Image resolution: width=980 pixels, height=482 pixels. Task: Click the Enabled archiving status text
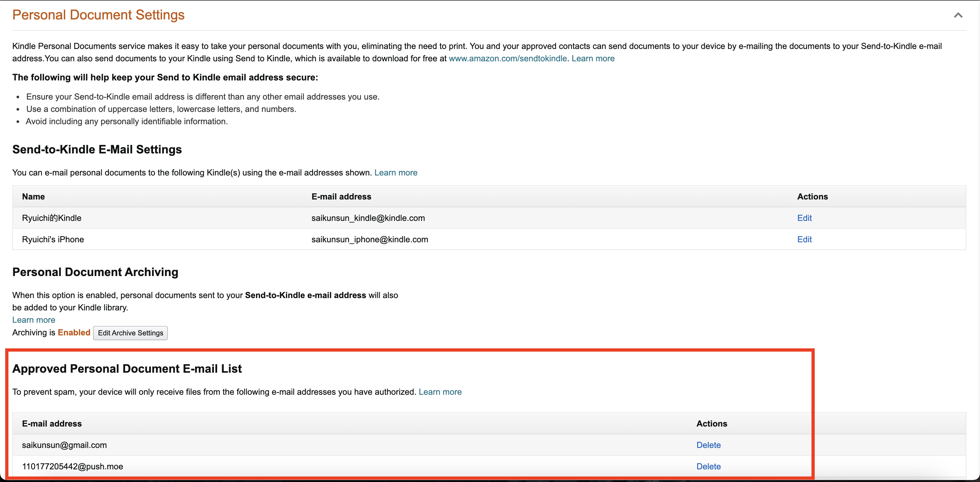click(74, 332)
